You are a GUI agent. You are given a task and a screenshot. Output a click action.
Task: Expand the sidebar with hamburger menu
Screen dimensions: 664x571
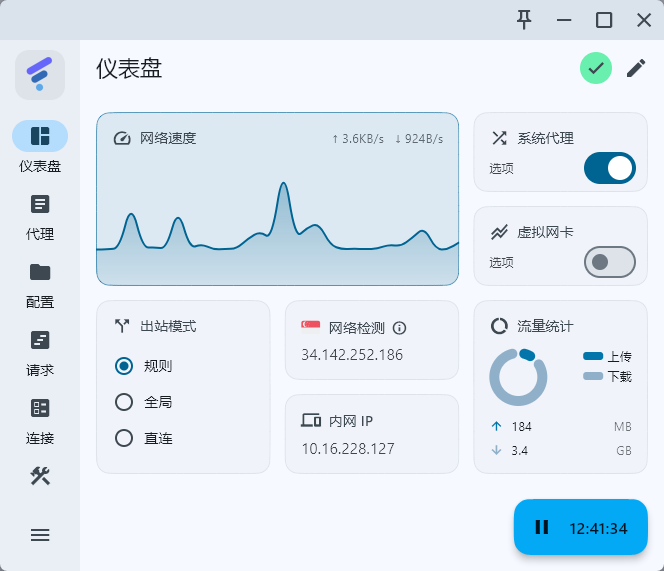click(x=40, y=535)
